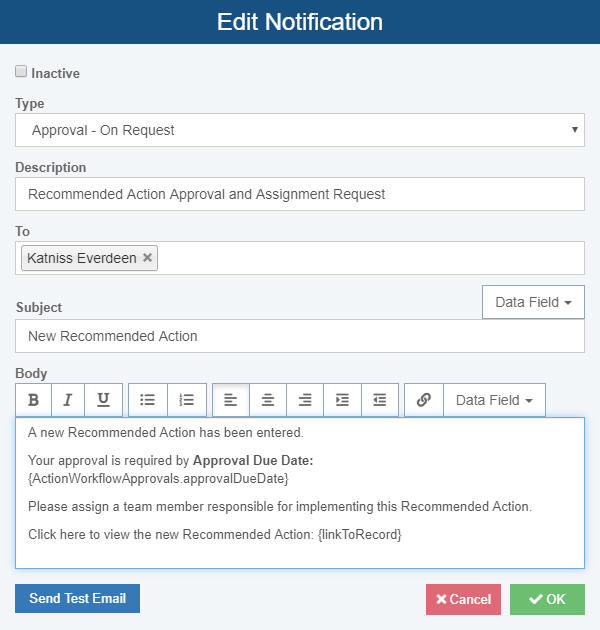Expand the Body toolbar Data Field dropdown
The height and width of the screenshot is (630, 600).
(x=494, y=400)
